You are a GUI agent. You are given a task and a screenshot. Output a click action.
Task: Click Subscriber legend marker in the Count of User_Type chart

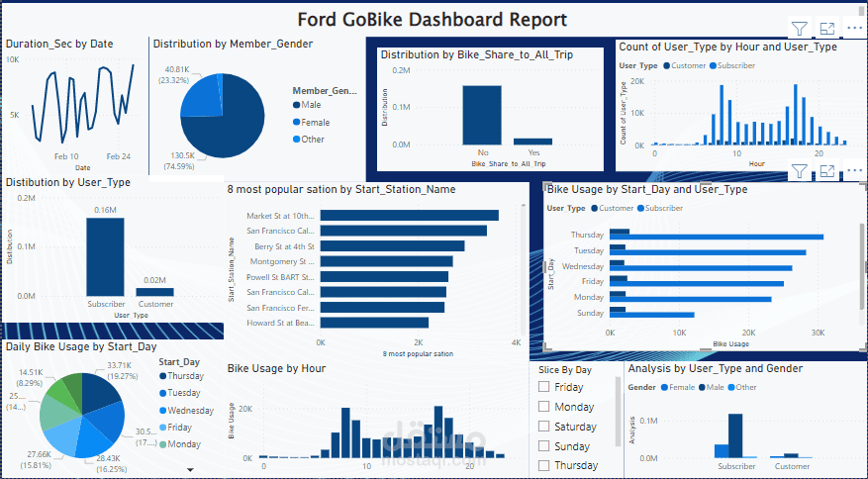pyautogui.click(x=713, y=65)
